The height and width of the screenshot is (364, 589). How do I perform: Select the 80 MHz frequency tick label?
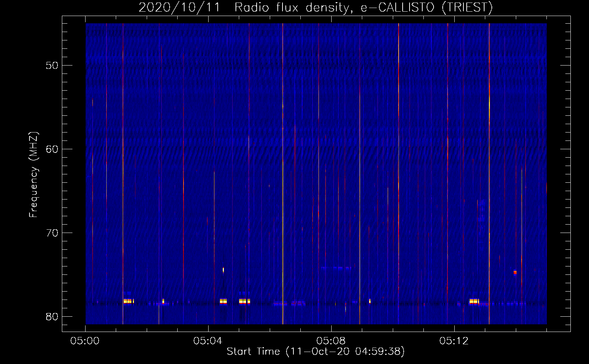(52, 317)
